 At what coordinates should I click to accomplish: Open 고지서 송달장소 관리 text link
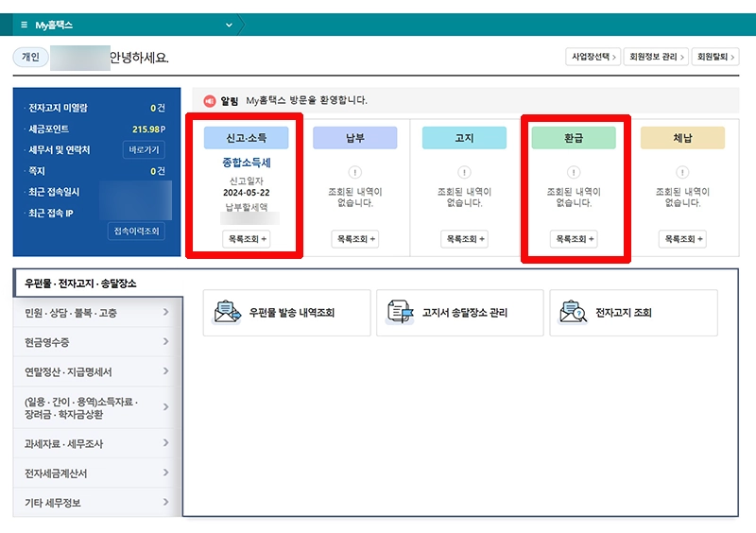465,313
